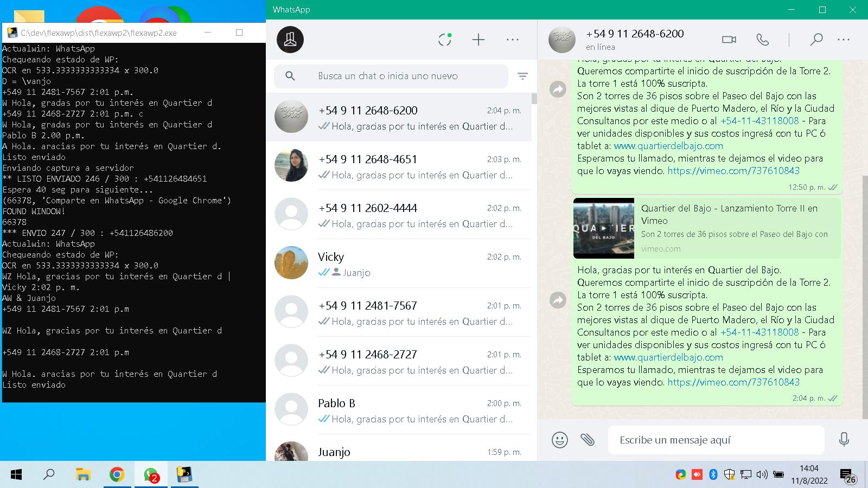Click the chat search magnifier icon
This screenshot has width=868, height=488.
pos(290,76)
